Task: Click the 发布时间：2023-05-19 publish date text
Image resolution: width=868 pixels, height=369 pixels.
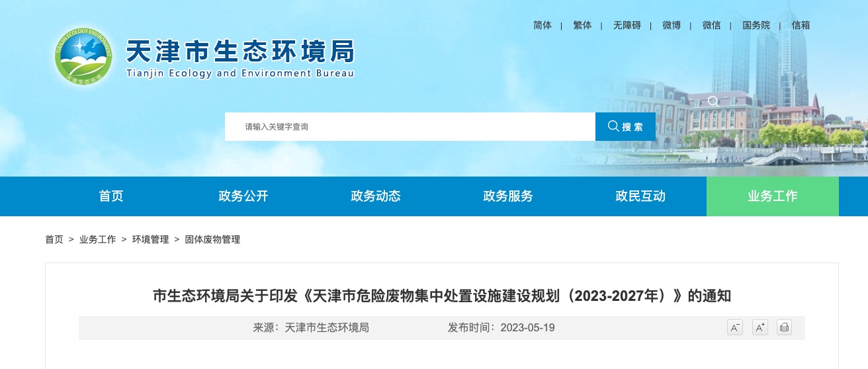Action: [501, 327]
